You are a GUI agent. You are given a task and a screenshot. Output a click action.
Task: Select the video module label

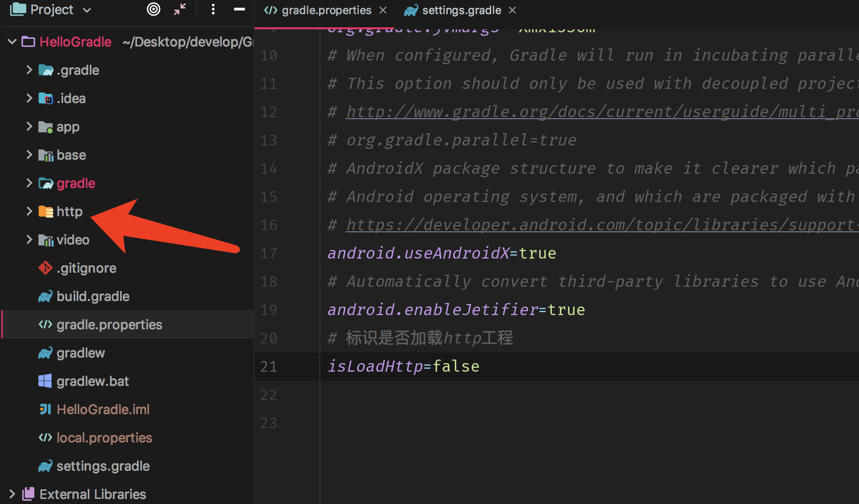(73, 240)
